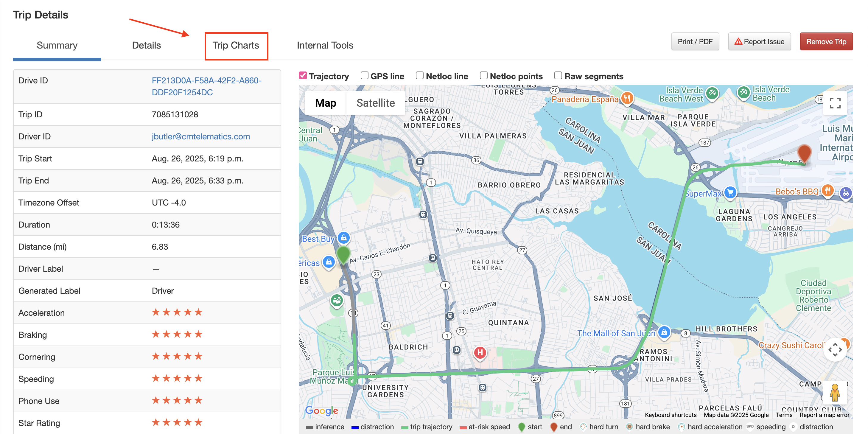This screenshot has width=868, height=434.
Task: Expand the map to fullscreen
Action: click(835, 103)
